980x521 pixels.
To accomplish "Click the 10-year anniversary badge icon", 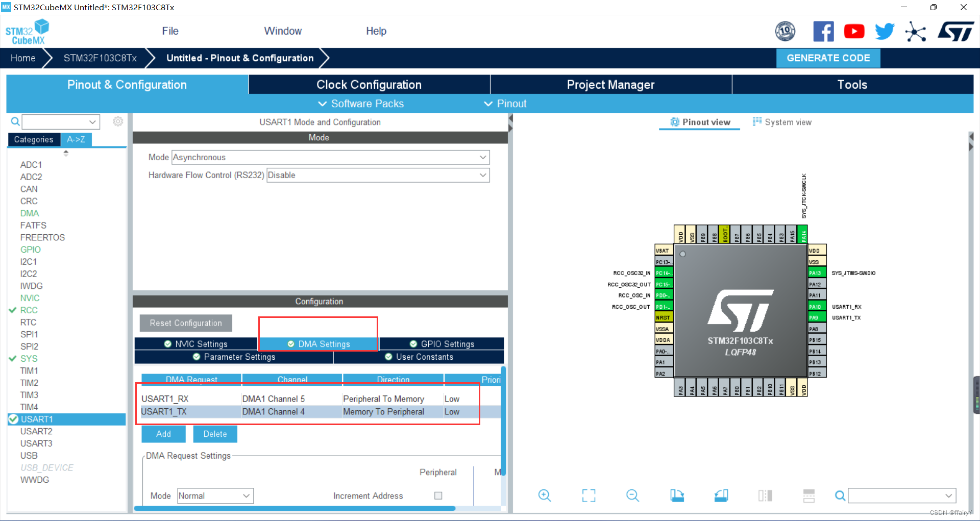I will click(x=785, y=32).
